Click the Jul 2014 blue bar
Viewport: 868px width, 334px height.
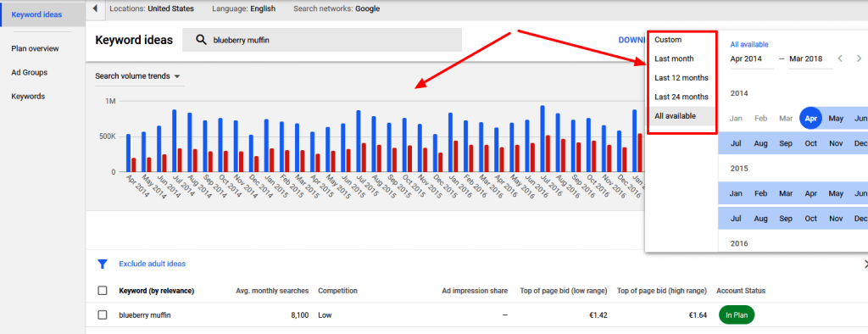(x=174, y=141)
